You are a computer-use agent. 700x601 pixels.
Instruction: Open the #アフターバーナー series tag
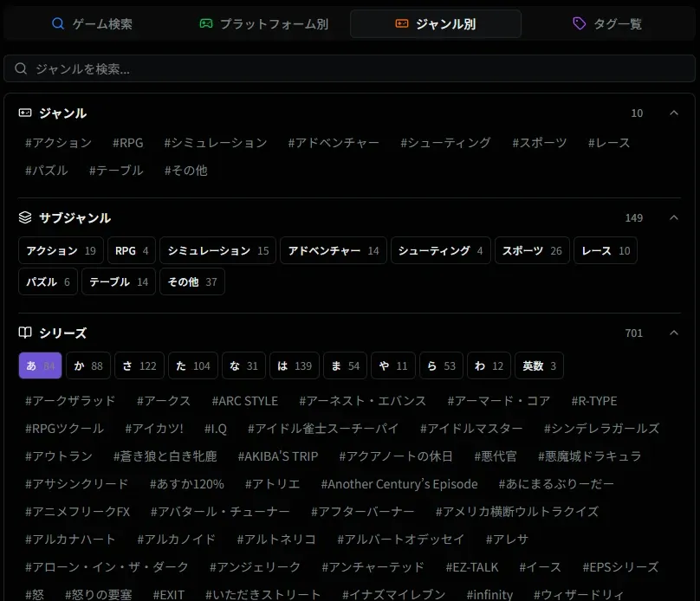[362, 511]
